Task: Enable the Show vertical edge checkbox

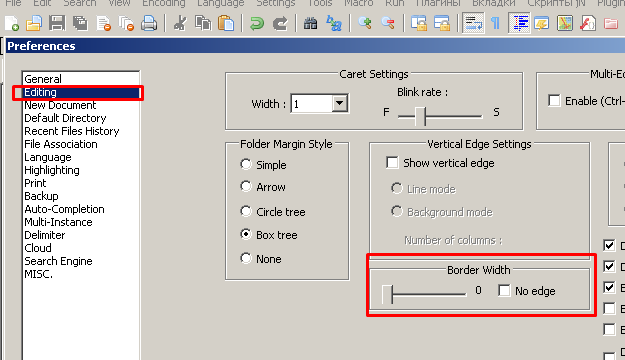Action: coord(392,163)
